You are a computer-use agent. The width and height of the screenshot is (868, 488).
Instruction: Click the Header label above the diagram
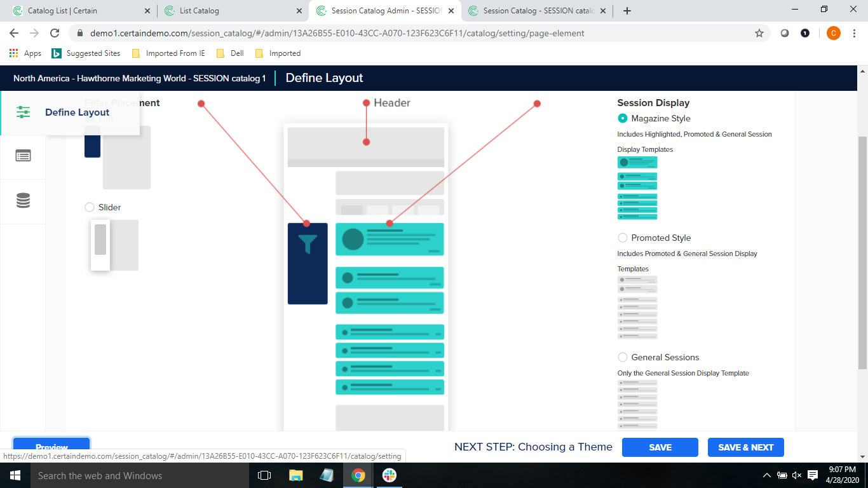[392, 102]
